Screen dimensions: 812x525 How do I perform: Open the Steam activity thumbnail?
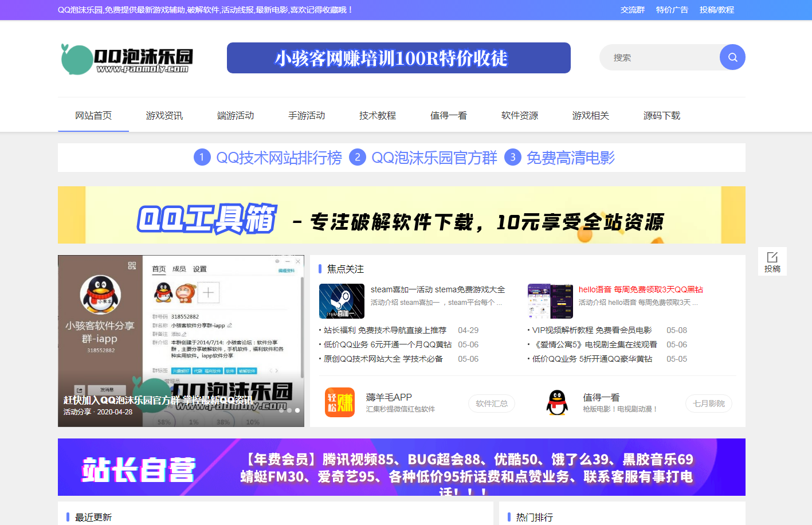pyautogui.click(x=342, y=301)
